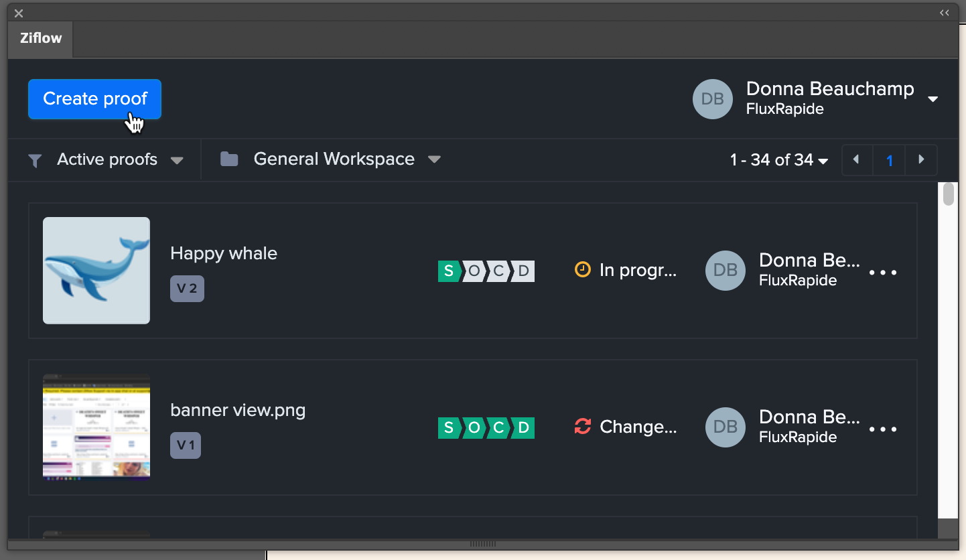Click the Changes required red arrows icon
Screen dimensions: 966x560
[x=583, y=427]
